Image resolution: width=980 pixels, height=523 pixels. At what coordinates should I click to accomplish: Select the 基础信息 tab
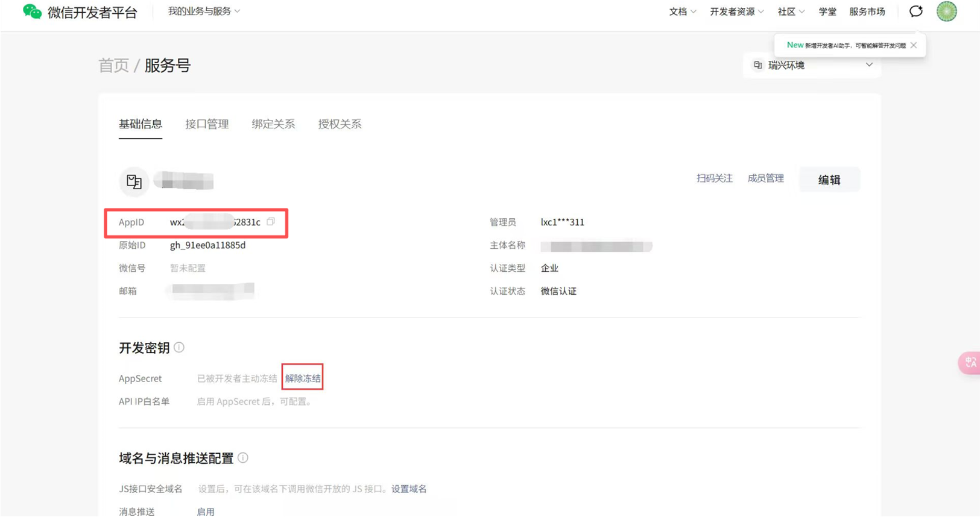point(141,124)
